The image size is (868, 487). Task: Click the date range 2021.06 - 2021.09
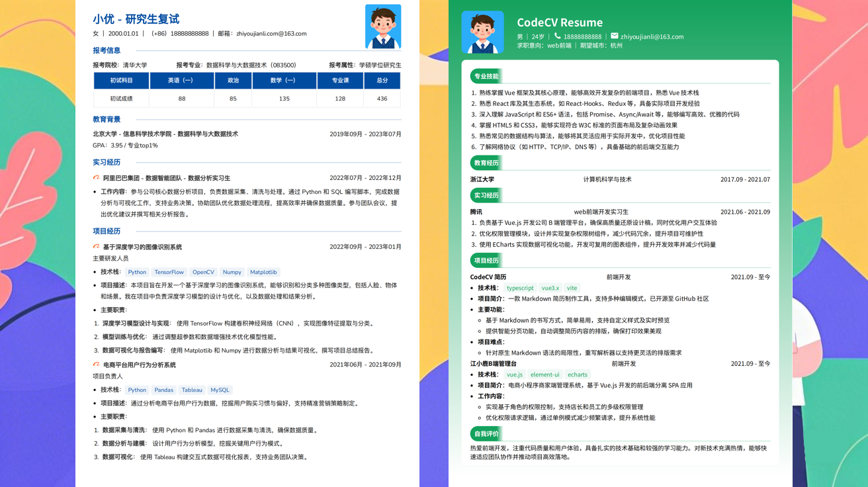(x=745, y=212)
